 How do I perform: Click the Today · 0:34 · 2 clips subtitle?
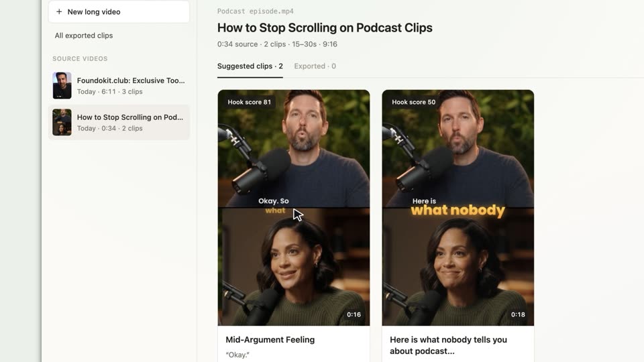(109, 128)
